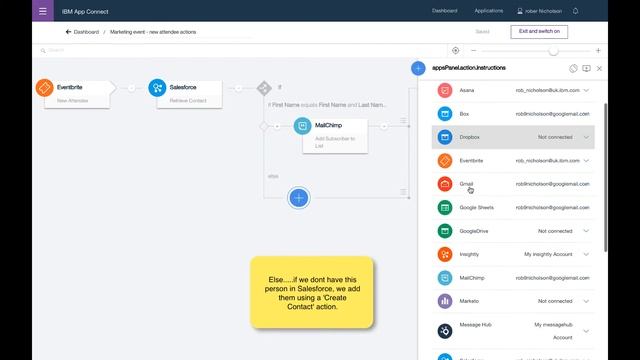Click the My insightly Account text
This screenshot has width=640, height=360.
pyautogui.click(x=548, y=254)
